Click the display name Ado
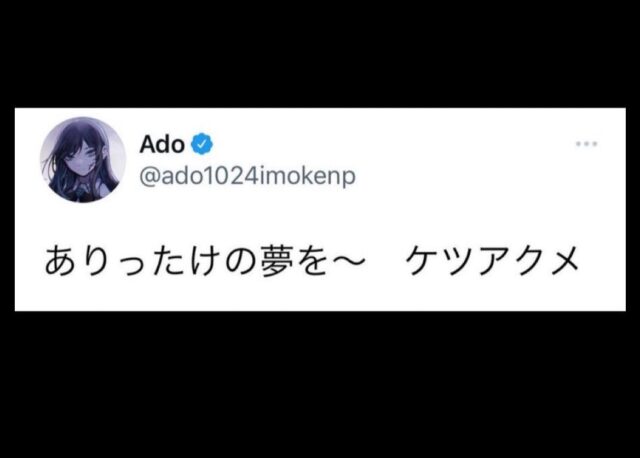 pyautogui.click(x=162, y=145)
